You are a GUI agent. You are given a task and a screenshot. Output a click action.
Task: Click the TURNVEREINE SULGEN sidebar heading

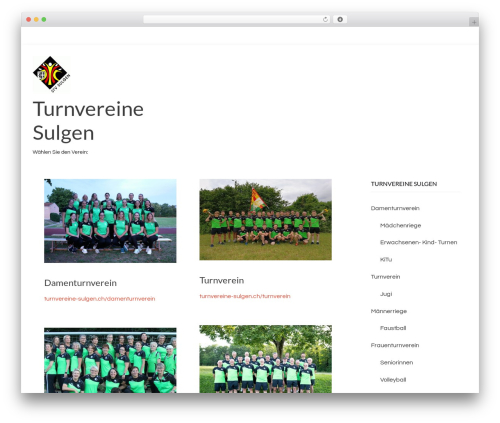click(x=404, y=184)
